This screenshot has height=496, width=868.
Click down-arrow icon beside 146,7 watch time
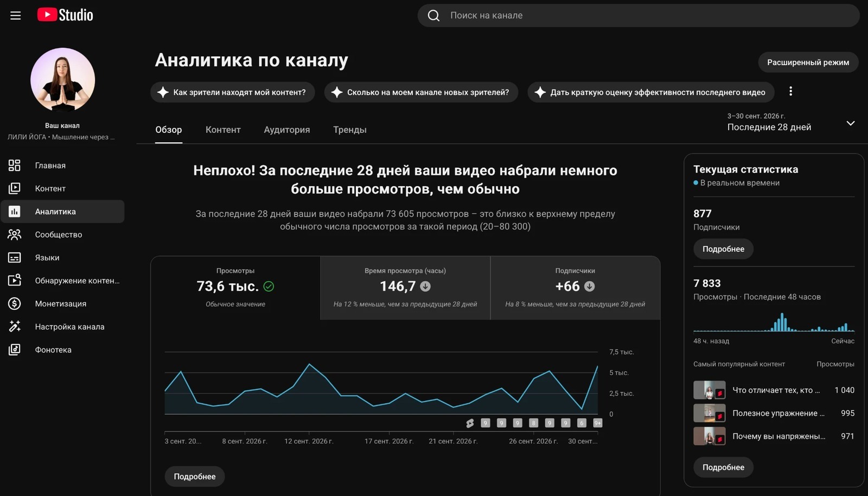coord(425,287)
